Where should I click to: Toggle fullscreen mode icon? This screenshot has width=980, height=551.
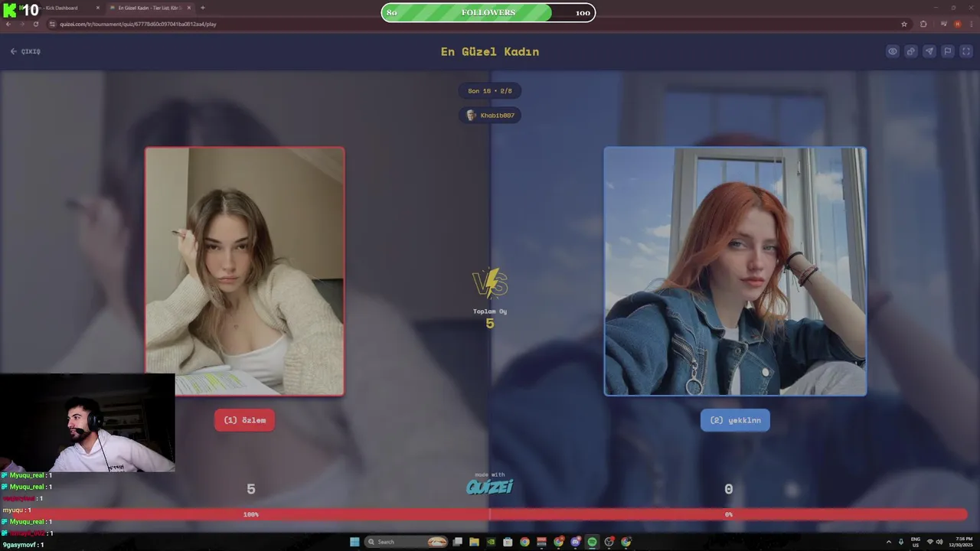tap(966, 51)
